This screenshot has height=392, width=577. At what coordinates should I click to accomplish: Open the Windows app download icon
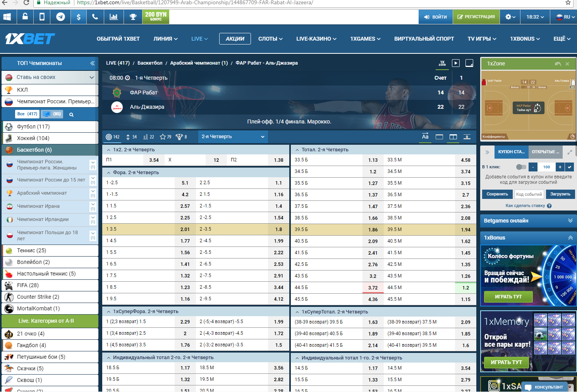pyautogui.click(x=7, y=17)
